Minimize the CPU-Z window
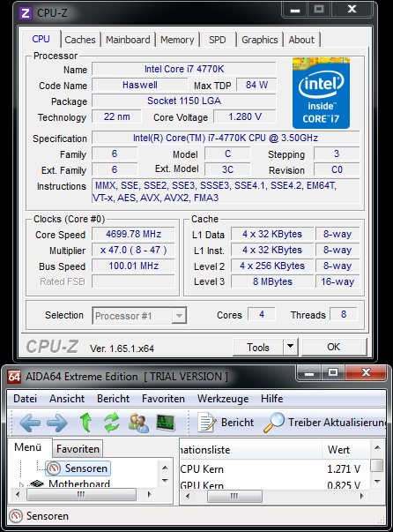This screenshot has height=532, width=393. coord(294,10)
